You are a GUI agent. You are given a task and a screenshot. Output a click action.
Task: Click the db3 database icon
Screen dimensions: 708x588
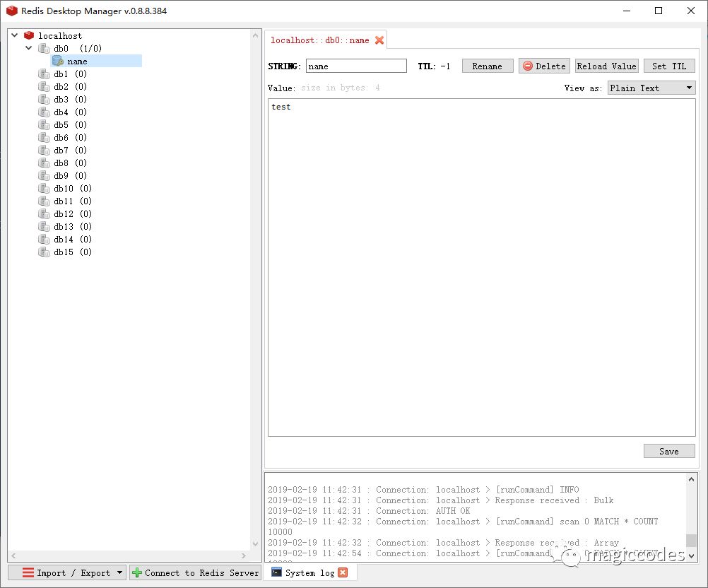pos(44,99)
